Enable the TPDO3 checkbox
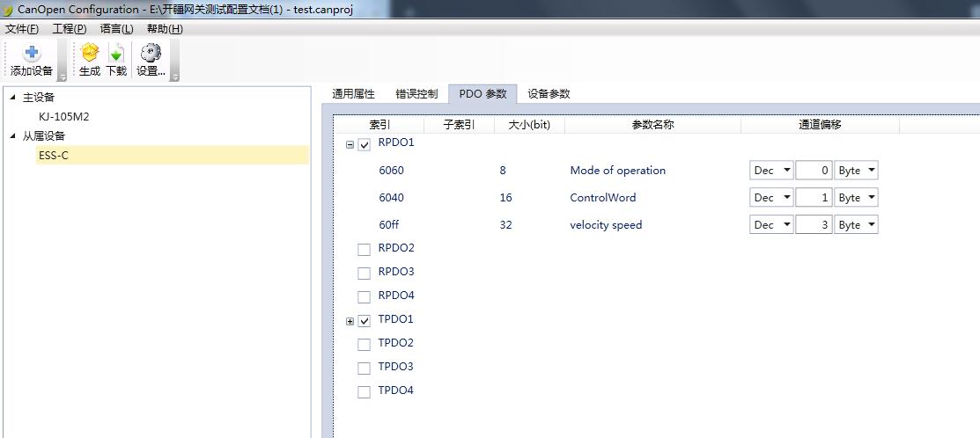Viewport: 980px width, 438px height. [365, 369]
